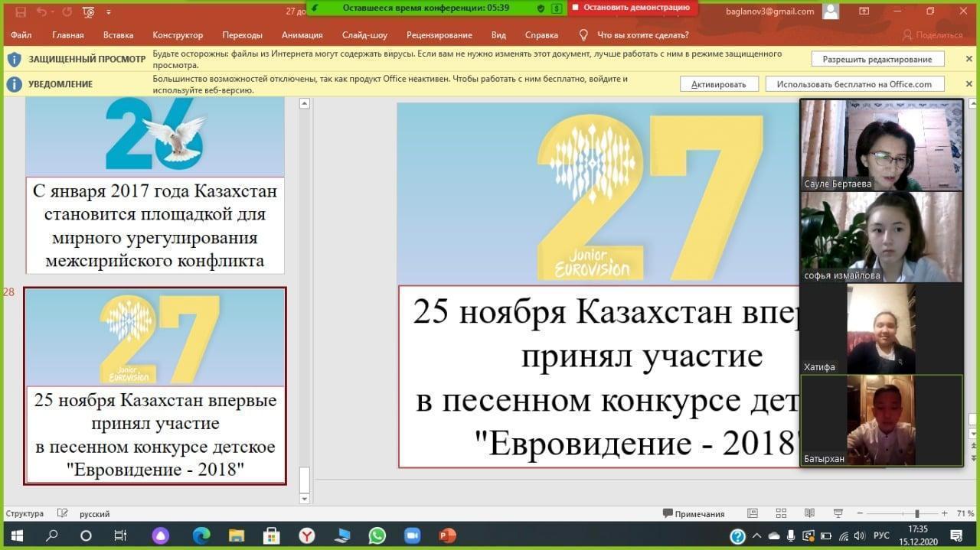
Task: Open the Вид tab
Action: [498, 35]
